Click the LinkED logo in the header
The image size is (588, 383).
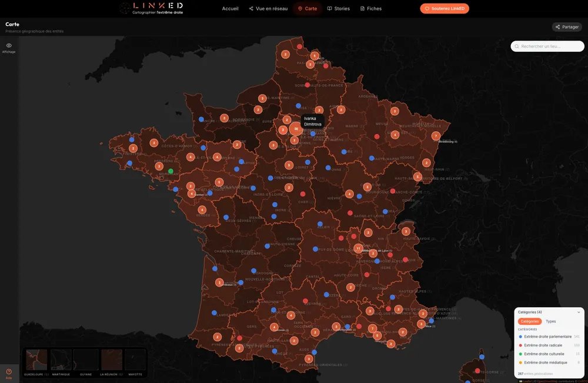point(152,8)
